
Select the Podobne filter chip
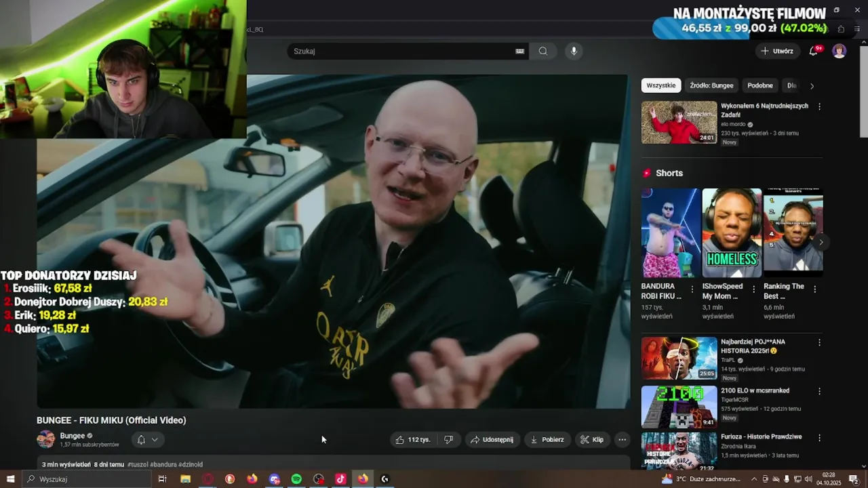(x=760, y=85)
